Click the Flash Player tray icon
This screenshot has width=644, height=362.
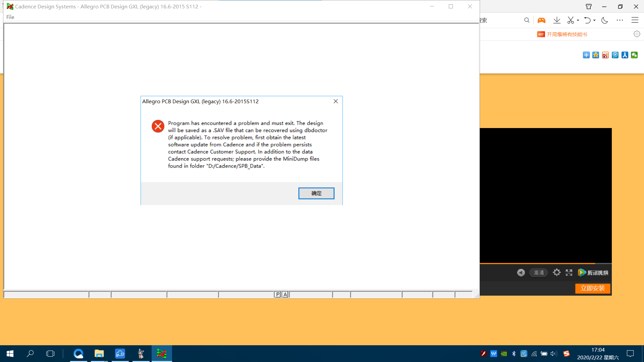pos(483,354)
